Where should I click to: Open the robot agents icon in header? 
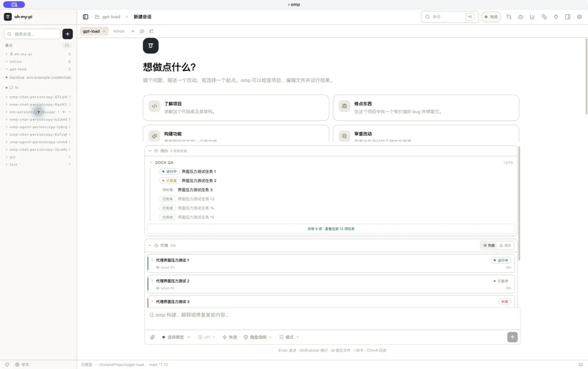[x=521, y=17]
